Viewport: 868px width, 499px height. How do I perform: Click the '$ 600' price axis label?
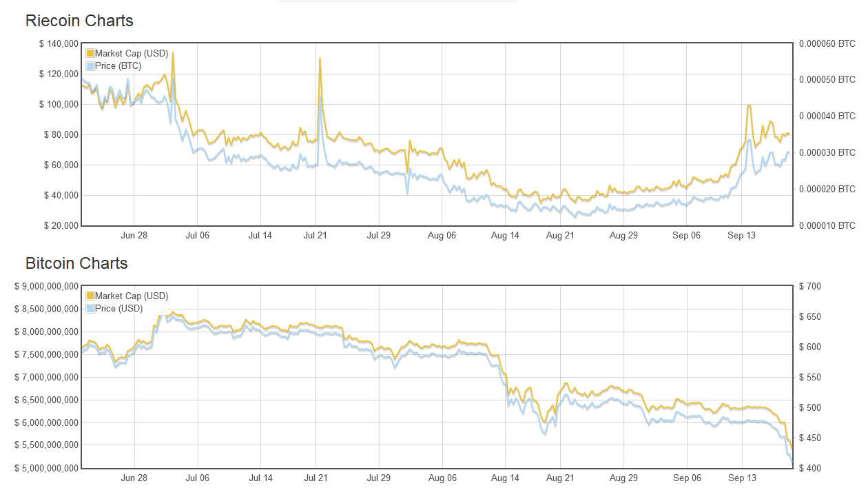pyautogui.click(x=811, y=347)
